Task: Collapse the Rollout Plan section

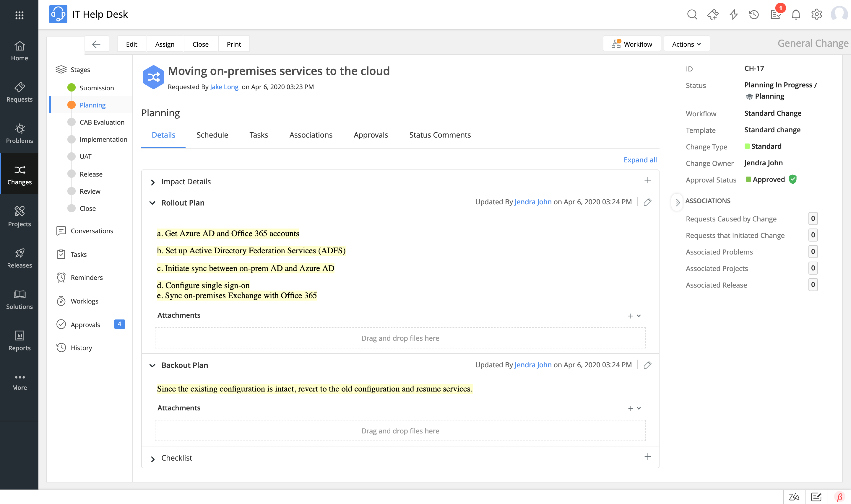Action: (152, 203)
